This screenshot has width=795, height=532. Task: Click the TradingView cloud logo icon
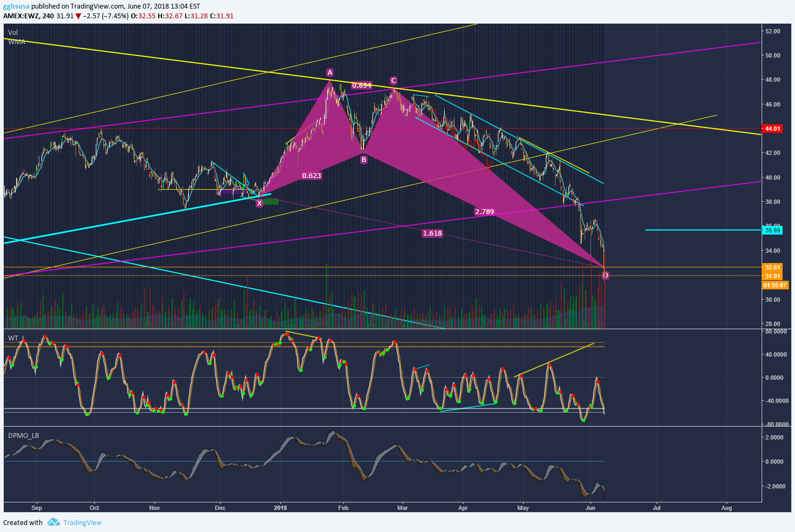53,522
